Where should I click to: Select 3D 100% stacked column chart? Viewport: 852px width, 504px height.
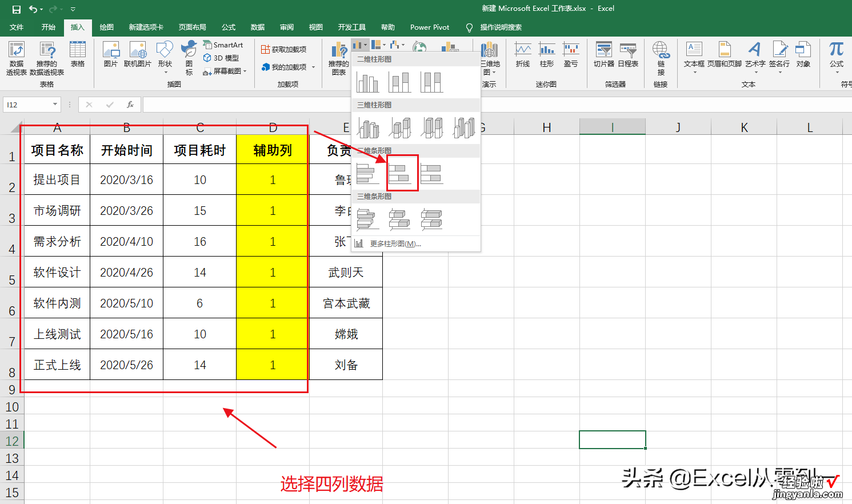click(431, 128)
